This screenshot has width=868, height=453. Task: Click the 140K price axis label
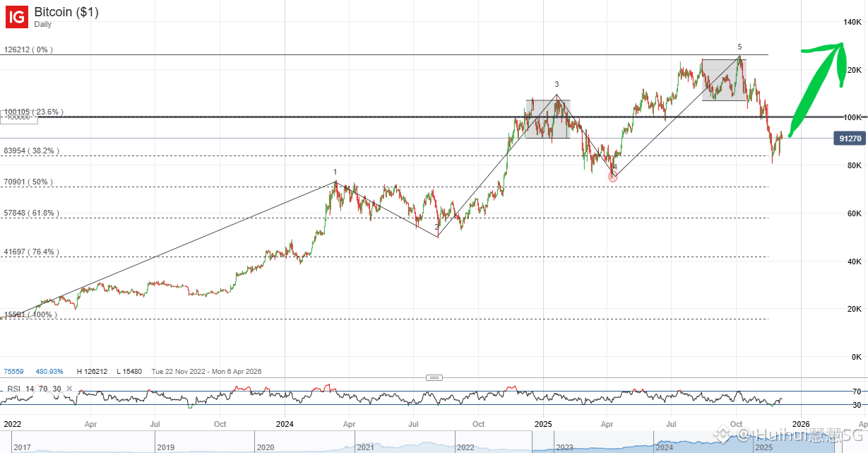(853, 23)
